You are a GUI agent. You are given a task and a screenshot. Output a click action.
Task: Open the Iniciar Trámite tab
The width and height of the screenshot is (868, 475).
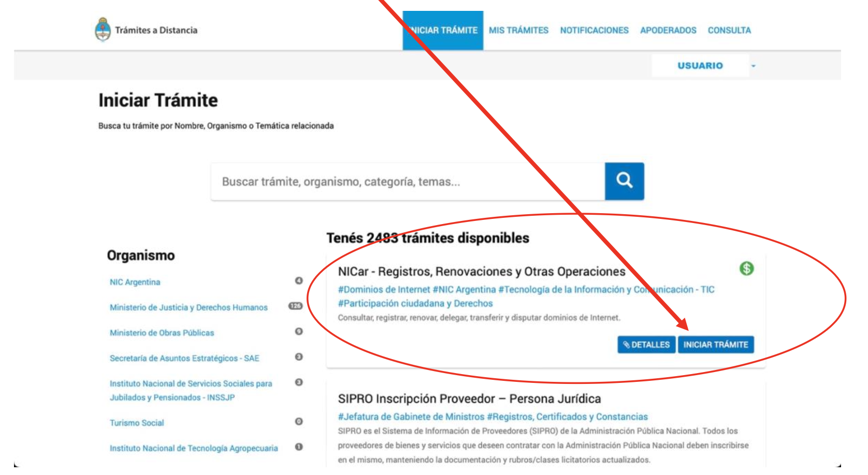pyautogui.click(x=443, y=31)
